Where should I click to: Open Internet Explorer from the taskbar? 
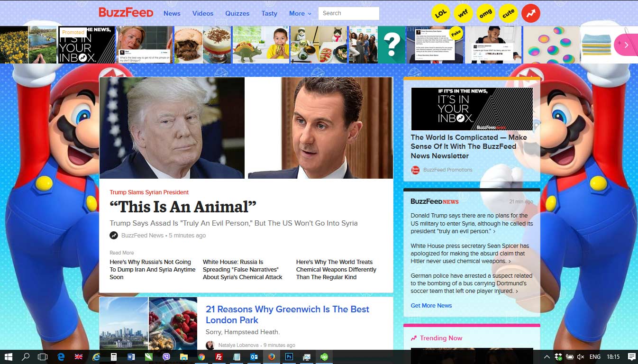[96, 357]
